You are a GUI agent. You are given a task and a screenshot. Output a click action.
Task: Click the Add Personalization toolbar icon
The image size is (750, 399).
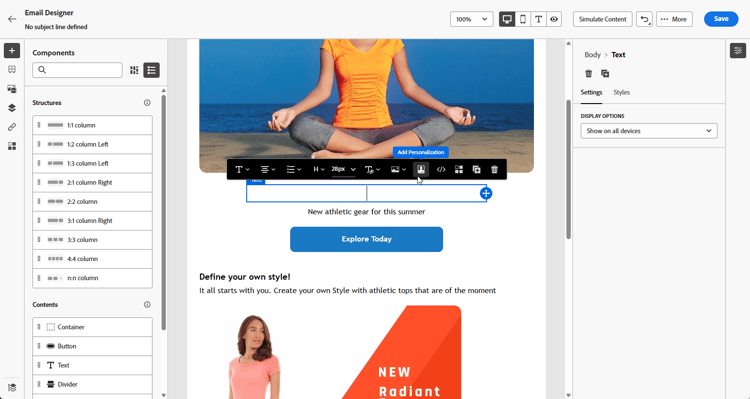(x=421, y=169)
